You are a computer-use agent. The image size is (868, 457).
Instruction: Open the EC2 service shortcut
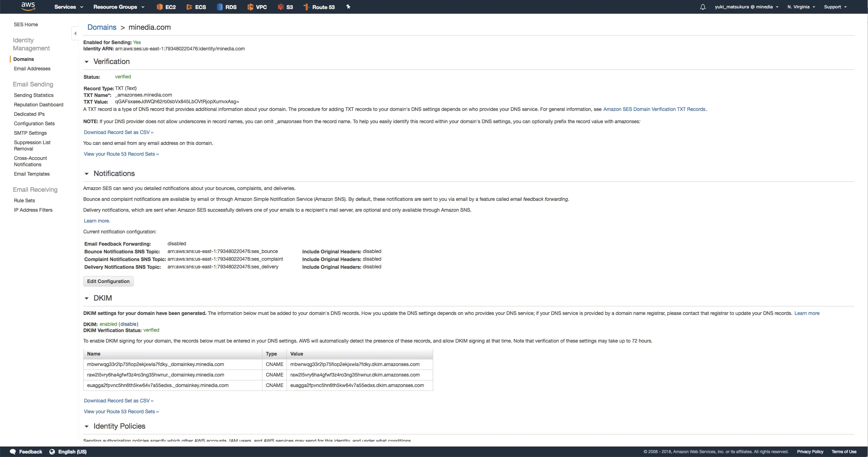pos(166,7)
